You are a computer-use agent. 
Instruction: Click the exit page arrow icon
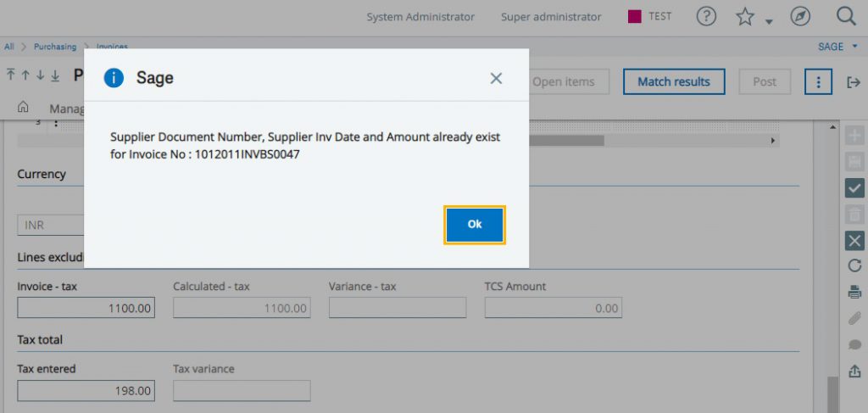tap(854, 82)
